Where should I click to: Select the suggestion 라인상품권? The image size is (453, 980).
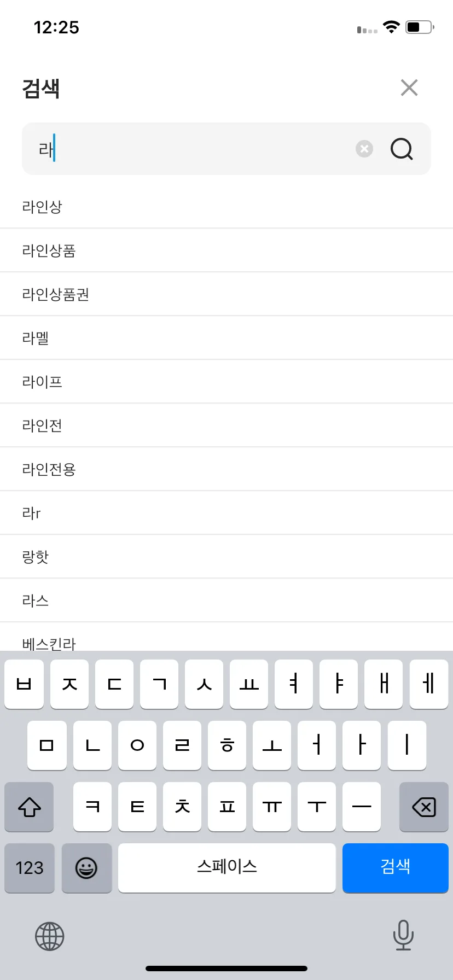(x=226, y=294)
